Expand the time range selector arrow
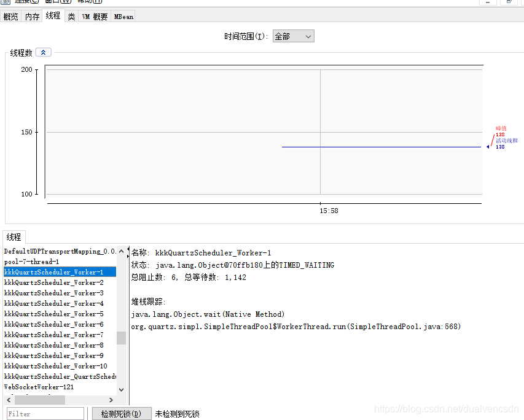Viewport: 524px width, 420px height. click(308, 36)
